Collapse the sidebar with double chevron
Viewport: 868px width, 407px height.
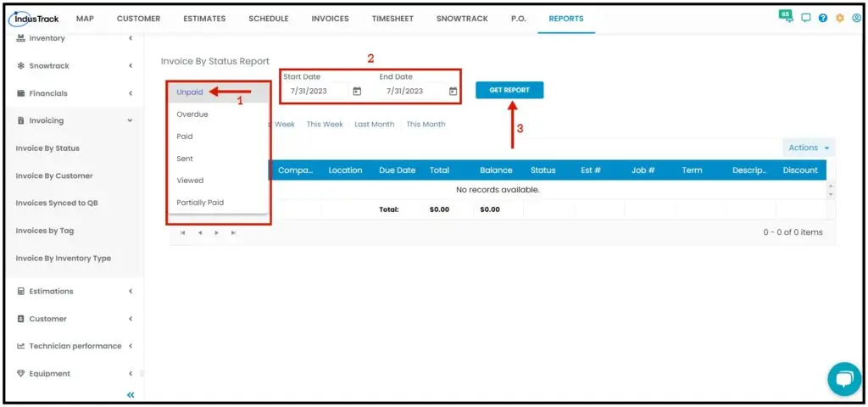(x=131, y=395)
